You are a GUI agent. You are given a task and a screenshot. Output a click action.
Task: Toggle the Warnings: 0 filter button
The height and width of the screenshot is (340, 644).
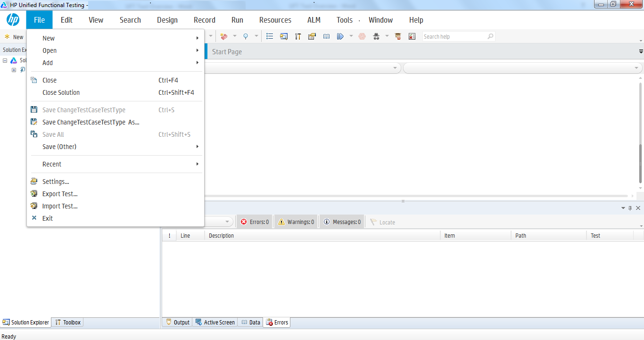point(296,221)
